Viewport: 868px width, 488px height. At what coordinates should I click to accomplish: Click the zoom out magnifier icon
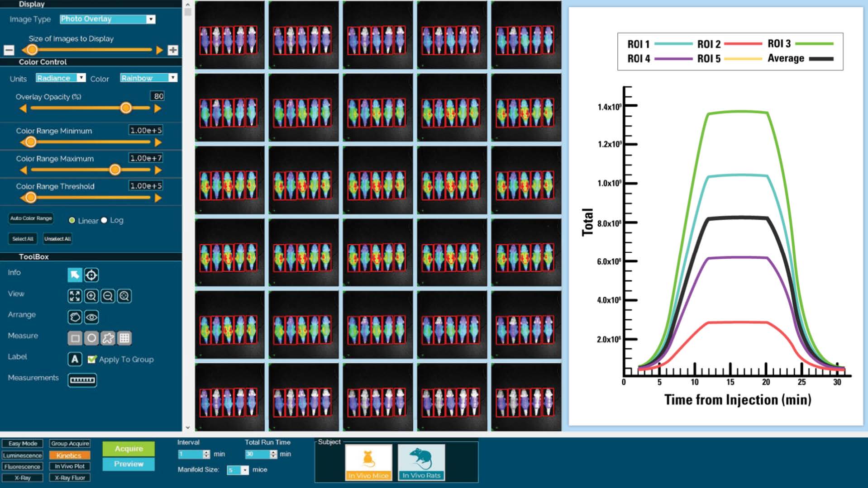coord(108,296)
